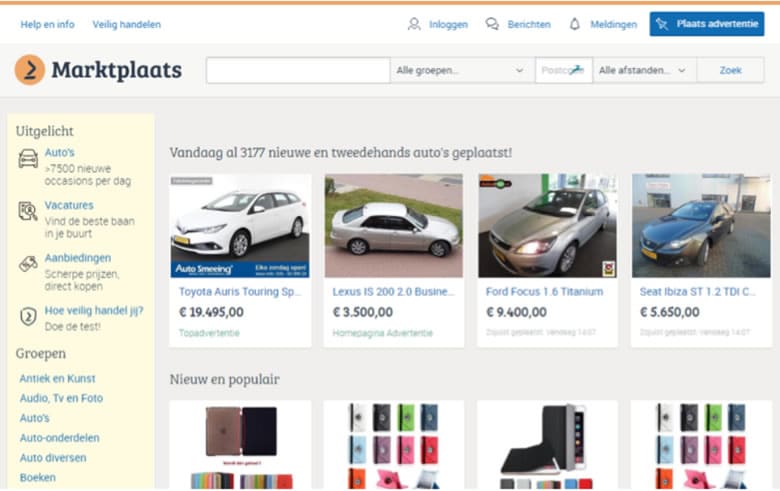Click Toyota Auris Touring Sp... title
The image size is (780, 491).
(240, 292)
